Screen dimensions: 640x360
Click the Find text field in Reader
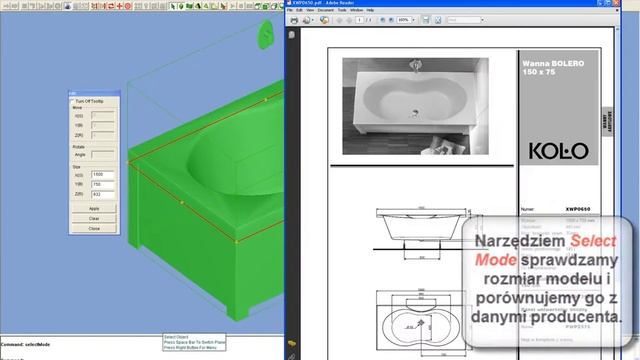[463, 20]
